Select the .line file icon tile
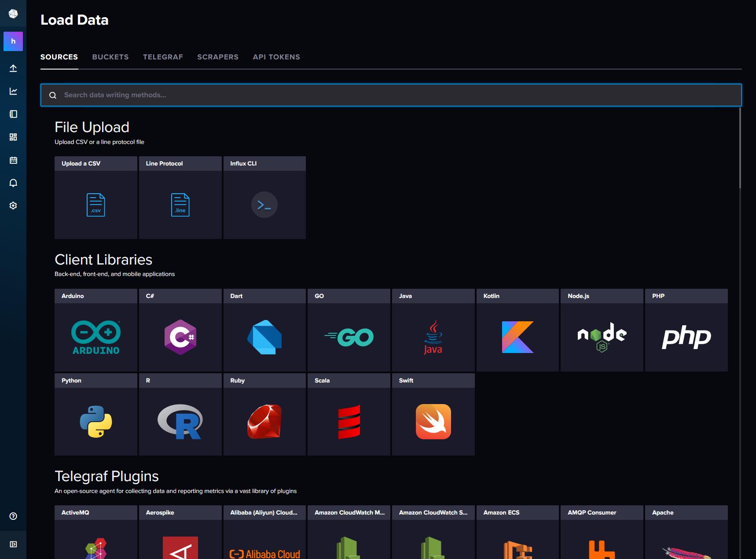756x559 pixels. [180, 205]
